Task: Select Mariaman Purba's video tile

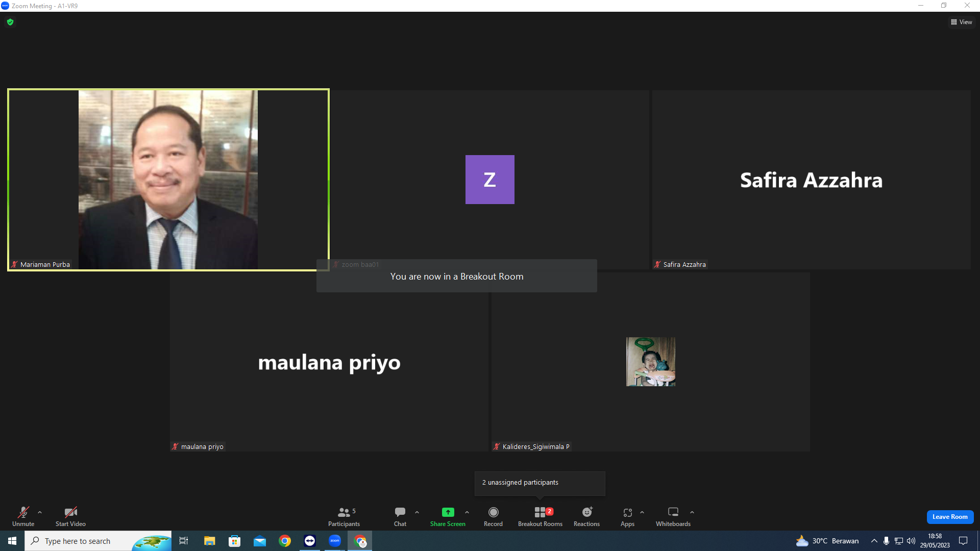Action: pos(168,180)
